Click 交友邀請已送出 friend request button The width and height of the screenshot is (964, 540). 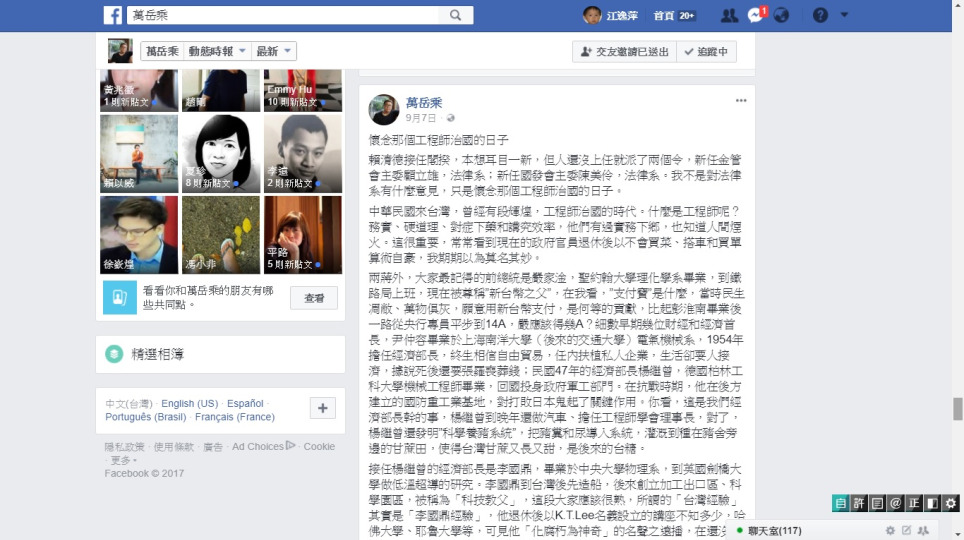tap(625, 52)
